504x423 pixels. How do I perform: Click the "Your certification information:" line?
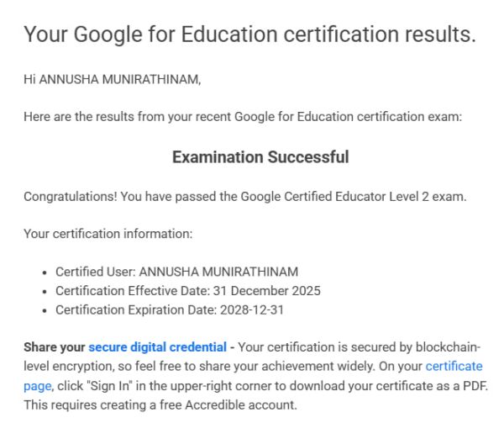coord(108,234)
